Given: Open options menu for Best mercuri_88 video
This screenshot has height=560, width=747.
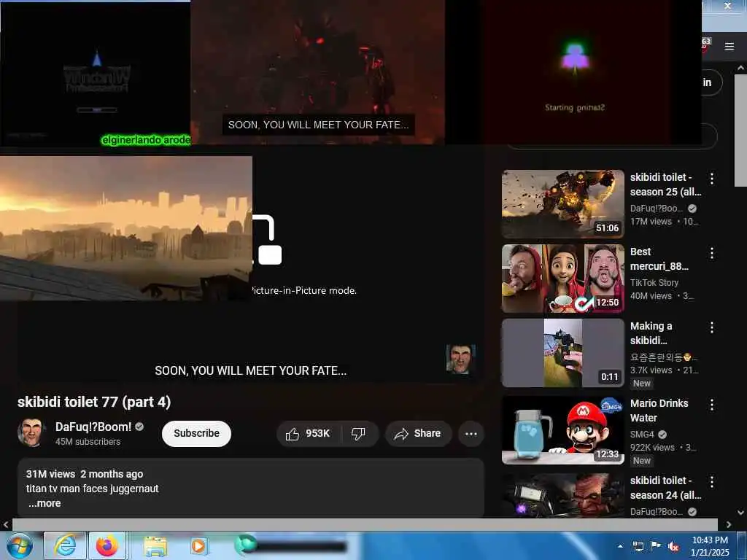Looking at the screenshot, I should tap(712, 253).
